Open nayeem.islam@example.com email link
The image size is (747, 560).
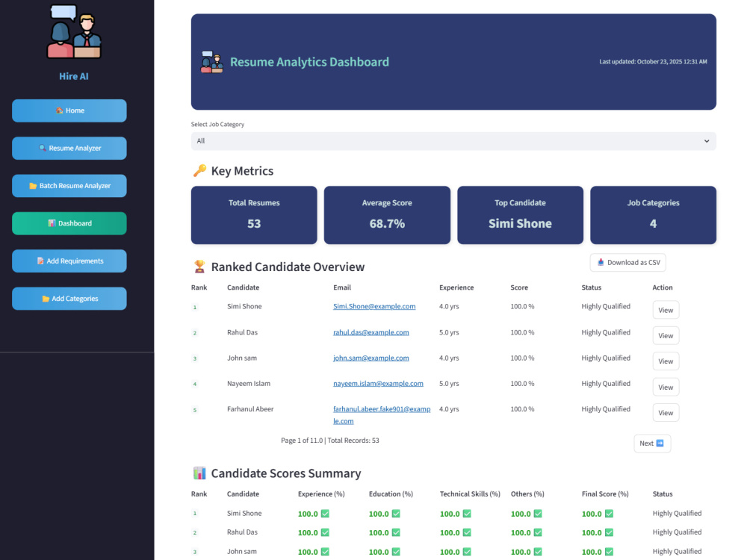[x=378, y=383]
